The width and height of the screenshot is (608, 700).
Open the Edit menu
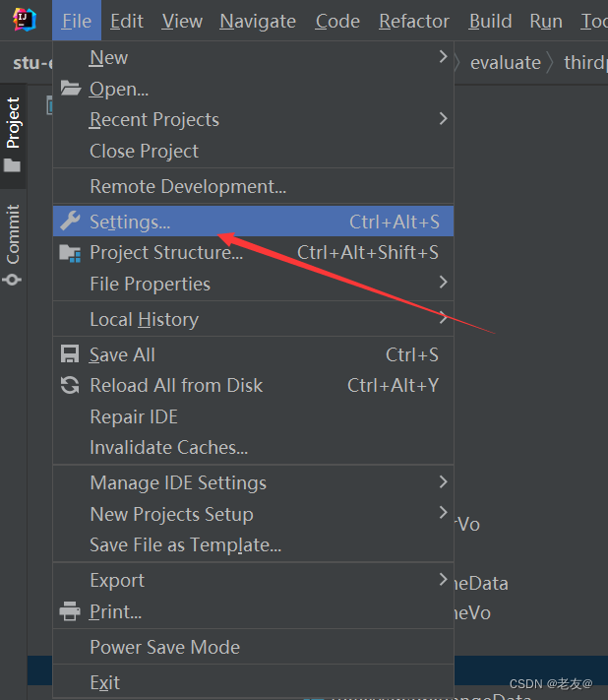coord(127,21)
